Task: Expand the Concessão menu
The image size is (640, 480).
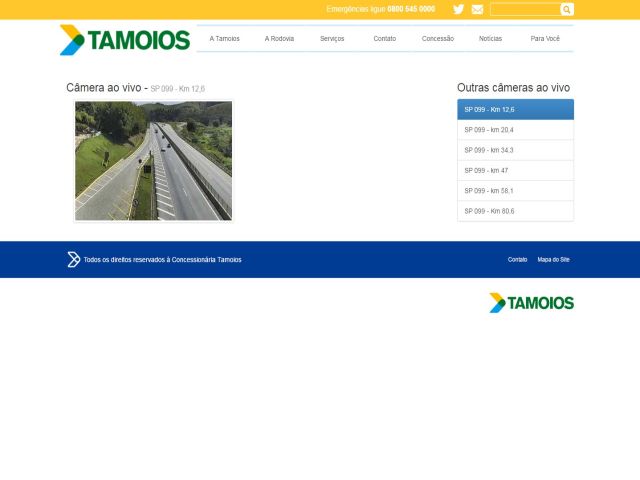Action: pyautogui.click(x=438, y=39)
